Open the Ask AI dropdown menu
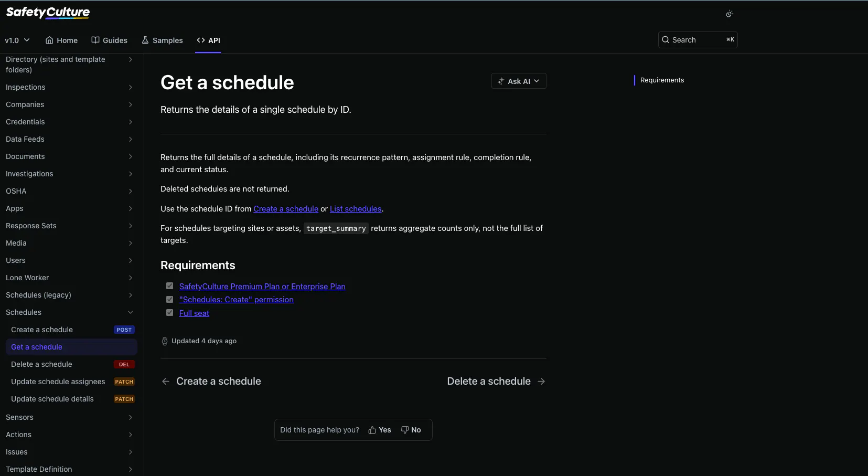The height and width of the screenshot is (476, 868). [519, 81]
